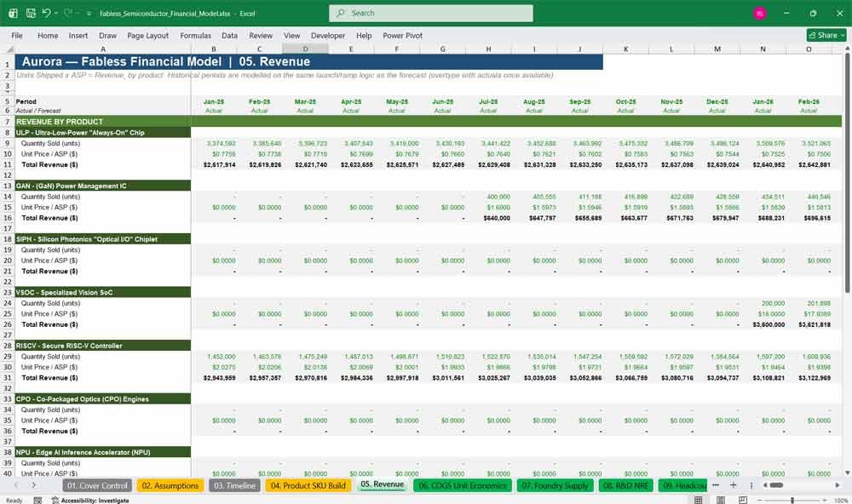Image resolution: width=852 pixels, height=504 pixels.
Task: Switch to the '08. R&D NRE' sheet
Action: coord(626,485)
